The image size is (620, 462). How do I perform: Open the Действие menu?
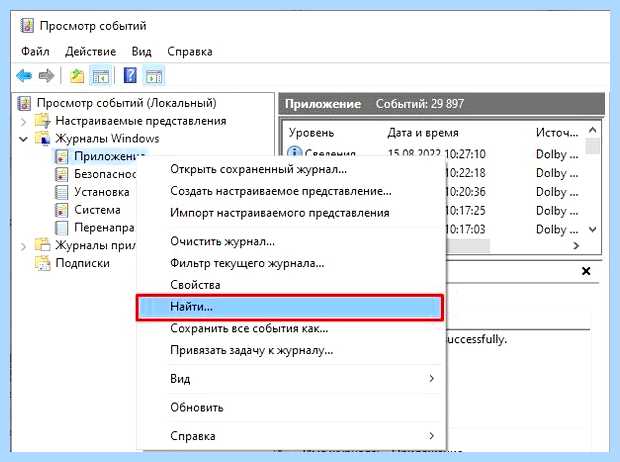(x=91, y=51)
